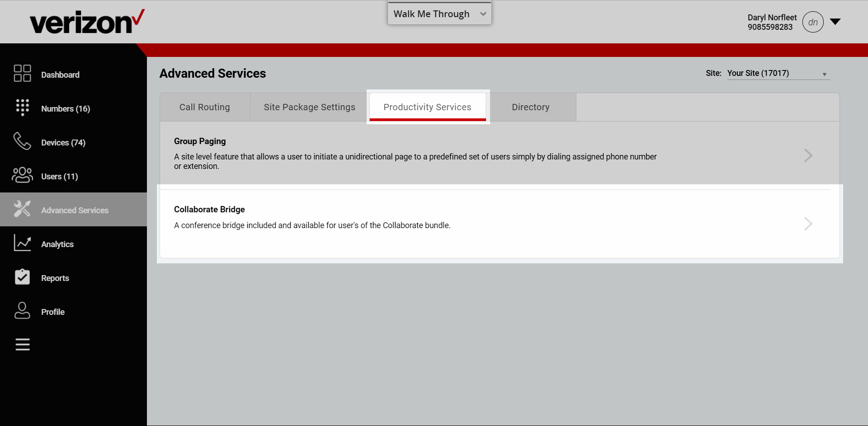This screenshot has height=426, width=868.
Task: Expand Group Paging with its chevron
Action: pyautogui.click(x=808, y=155)
